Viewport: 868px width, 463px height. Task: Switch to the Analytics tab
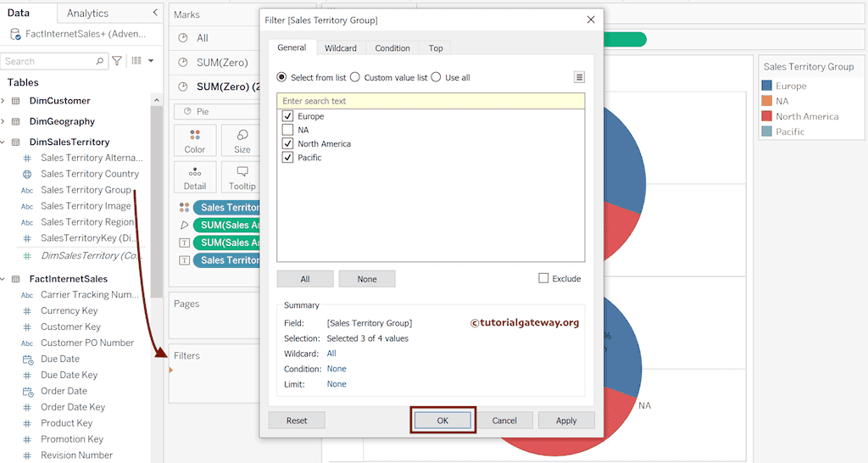(87, 14)
